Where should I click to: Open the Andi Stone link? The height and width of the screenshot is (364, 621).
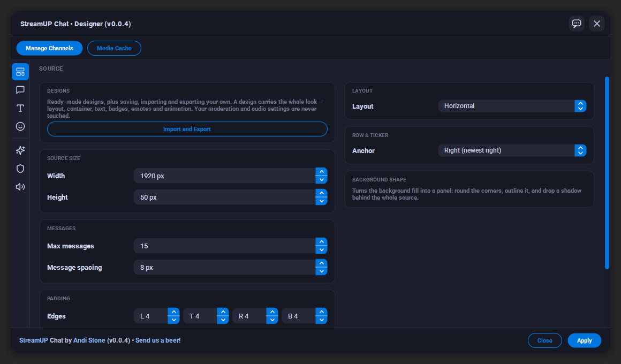point(89,340)
